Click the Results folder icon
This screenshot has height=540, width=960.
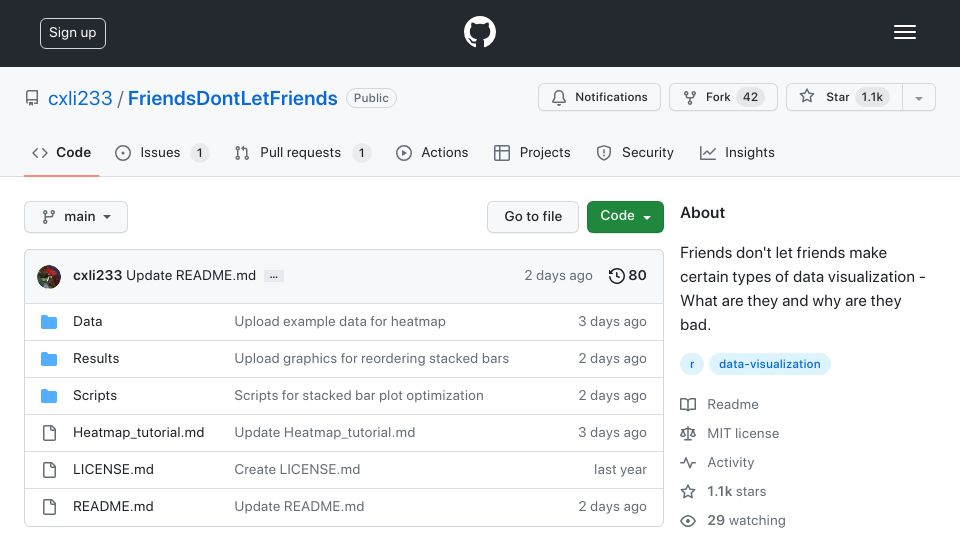point(49,359)
